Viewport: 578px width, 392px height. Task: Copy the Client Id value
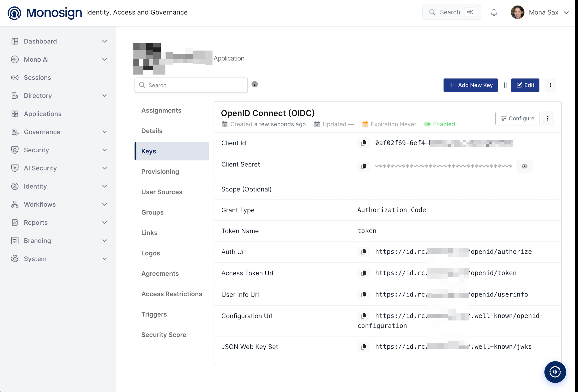[363, 143]
